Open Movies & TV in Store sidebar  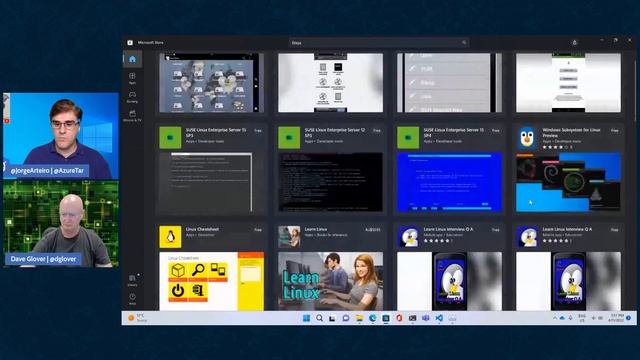132,116
